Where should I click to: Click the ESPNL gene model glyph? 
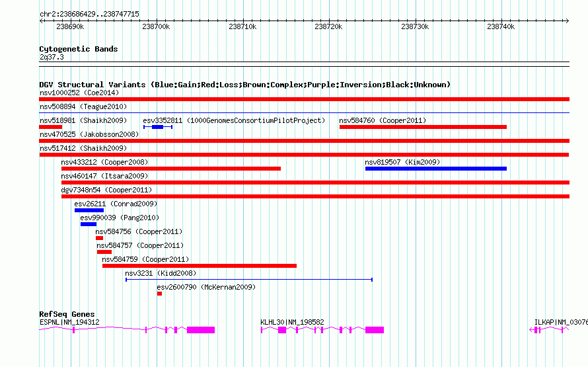coord(127,330)
